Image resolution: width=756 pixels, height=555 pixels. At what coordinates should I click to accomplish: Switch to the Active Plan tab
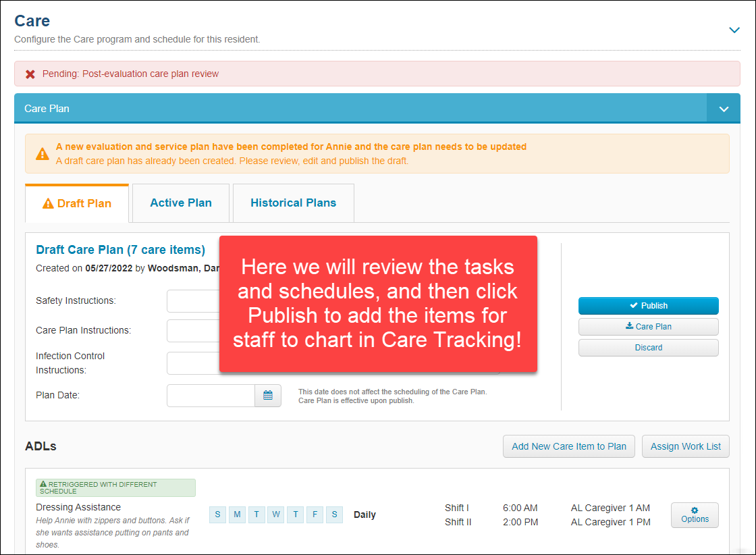tap(181, 203)
